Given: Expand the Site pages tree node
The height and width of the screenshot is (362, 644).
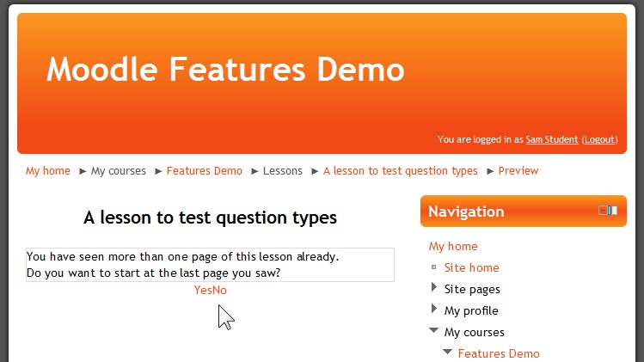Looking at the screenshot, I should tap(433, 287).
